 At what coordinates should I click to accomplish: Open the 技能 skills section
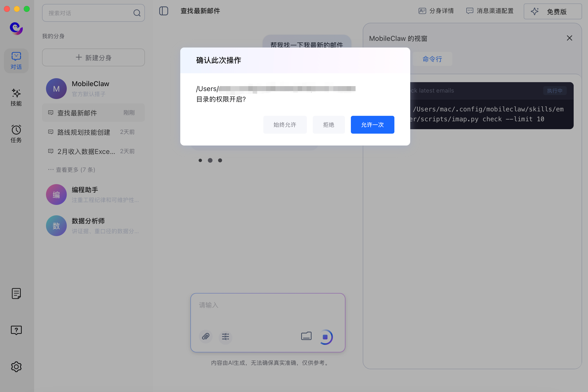[16, 97]
